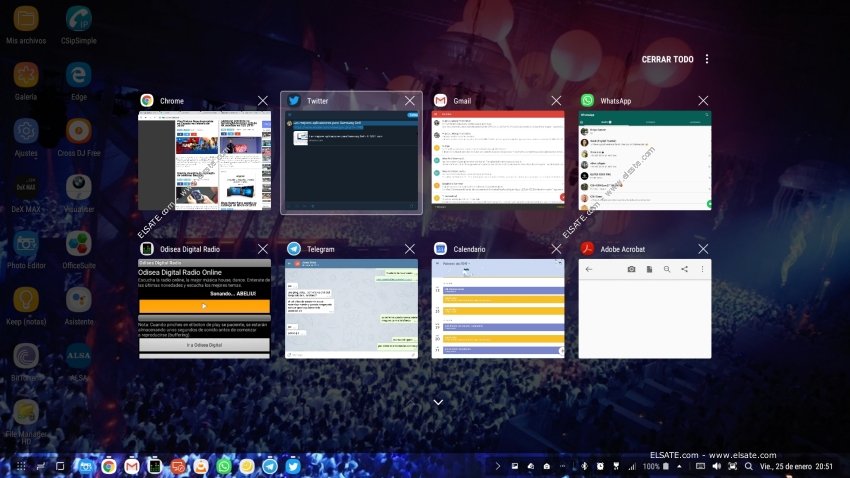The height and width of the screenshot is (478, 850).
Task: Open the Cross DJ Free desktop icon
Action: tap(79, 138)
